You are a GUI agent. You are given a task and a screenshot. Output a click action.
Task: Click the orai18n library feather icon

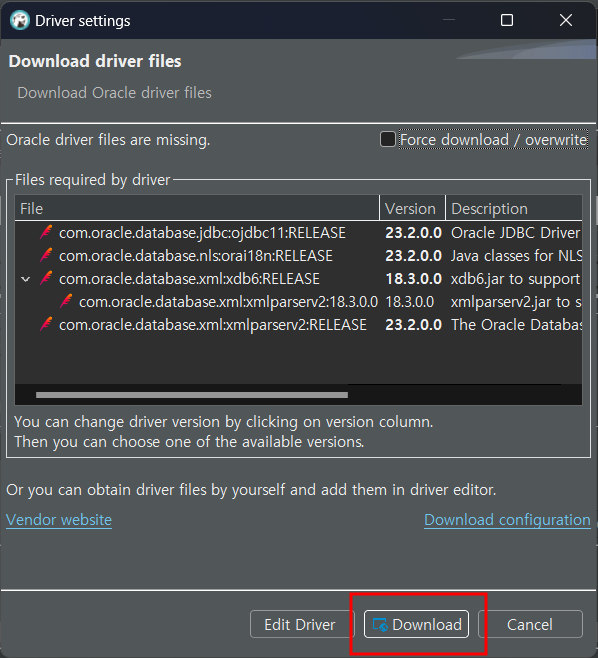click(46, 255)
